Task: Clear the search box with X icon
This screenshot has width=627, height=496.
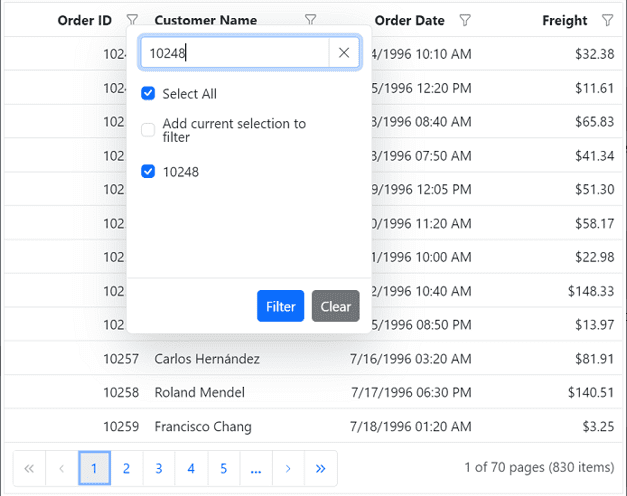Action: (344, 53)
